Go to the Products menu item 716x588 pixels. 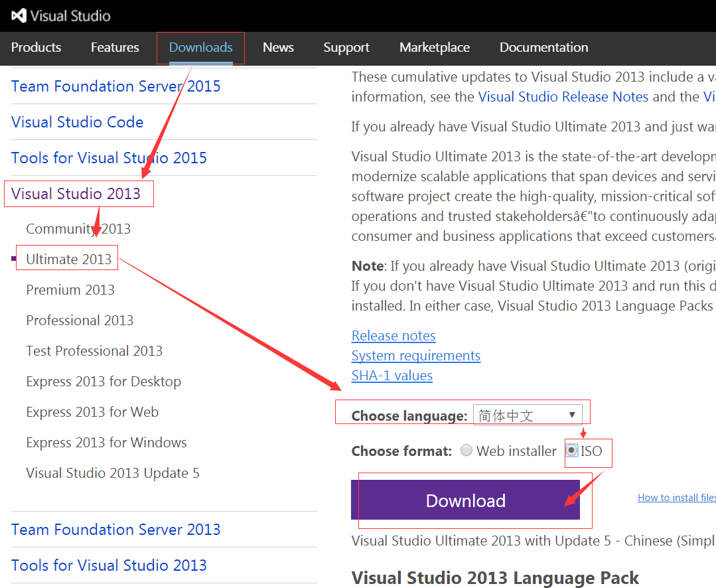(x=36, y=47)
